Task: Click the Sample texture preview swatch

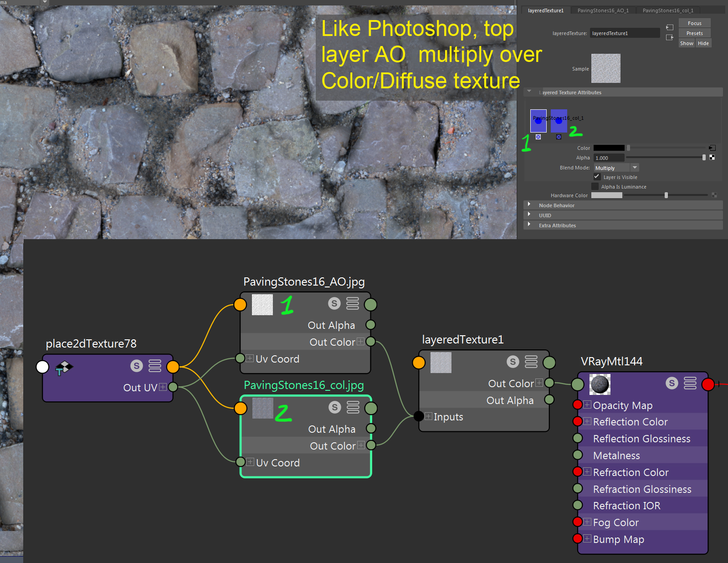Action: pos(605,68)
